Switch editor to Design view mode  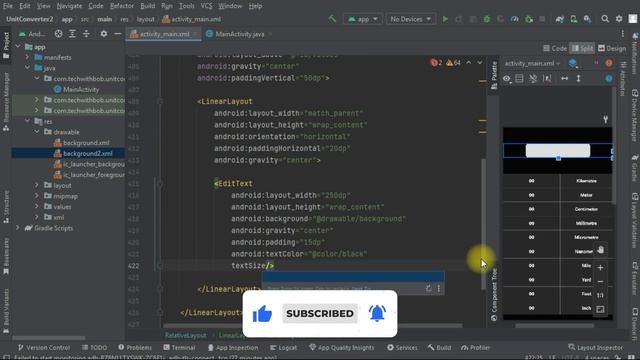coord(612,48)
